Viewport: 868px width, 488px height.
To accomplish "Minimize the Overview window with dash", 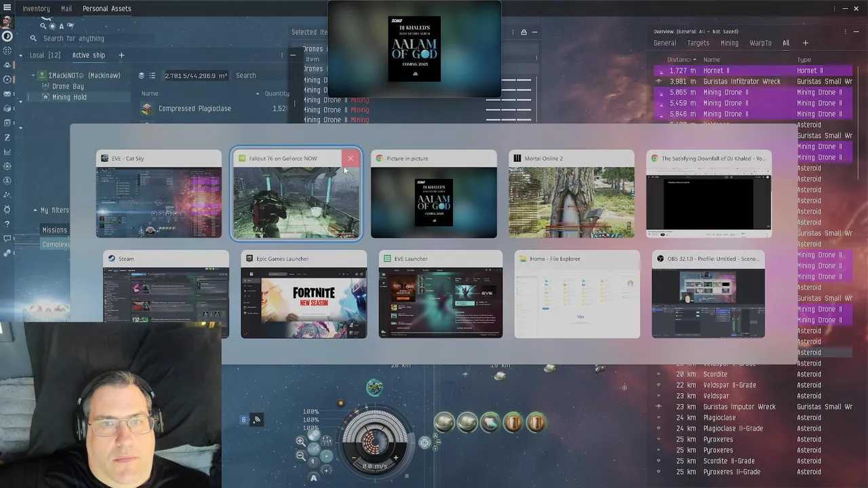I will tap(856, 31).
